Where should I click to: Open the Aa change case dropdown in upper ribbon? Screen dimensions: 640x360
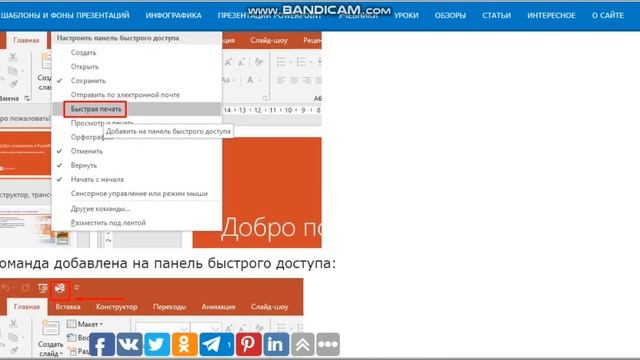tap(229, 80)
